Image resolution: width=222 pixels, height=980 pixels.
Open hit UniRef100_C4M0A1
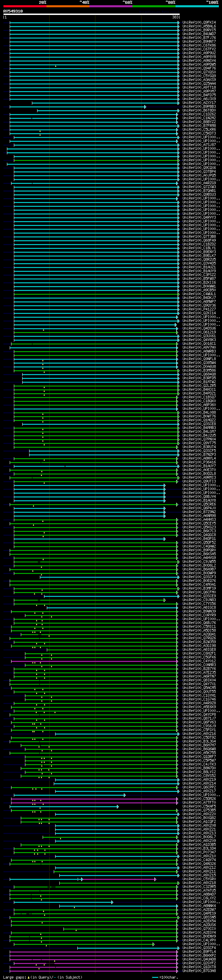click(199, 584)
